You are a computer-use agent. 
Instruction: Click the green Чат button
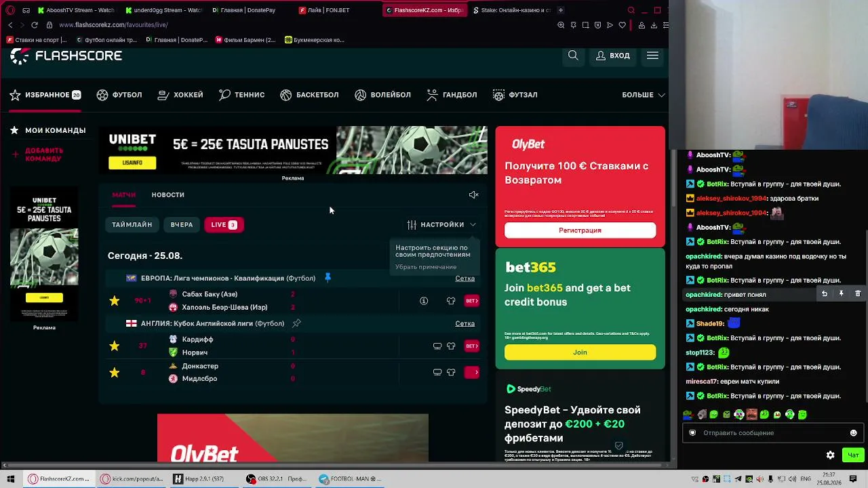[853, 455]
